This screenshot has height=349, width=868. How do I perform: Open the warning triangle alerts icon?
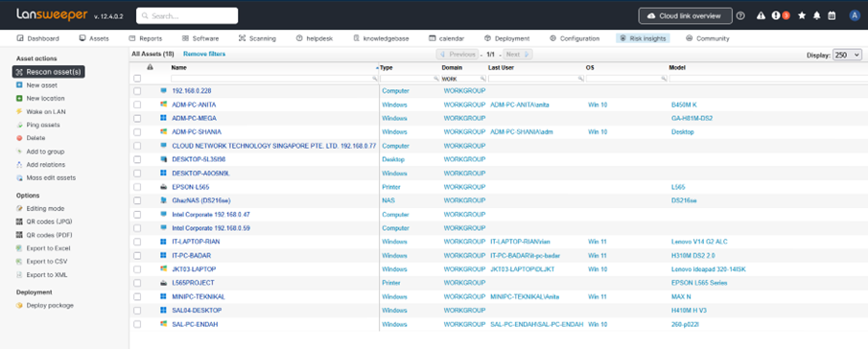click(x=761, y=16)
